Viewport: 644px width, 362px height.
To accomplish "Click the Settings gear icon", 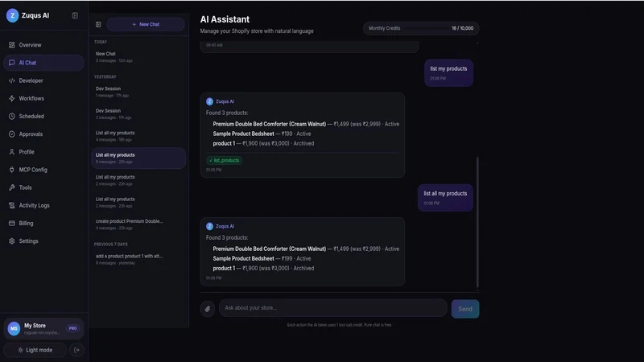I will point(11,241).
